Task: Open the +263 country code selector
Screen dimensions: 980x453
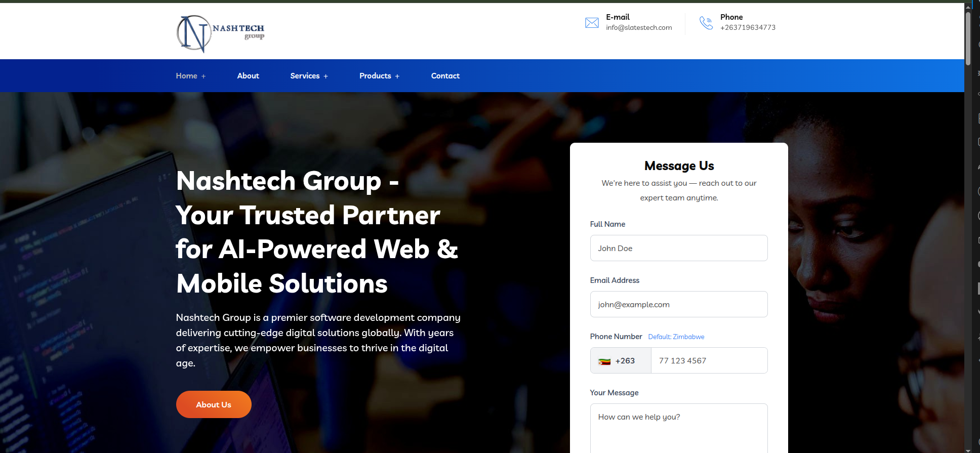Action: point(621,360)
